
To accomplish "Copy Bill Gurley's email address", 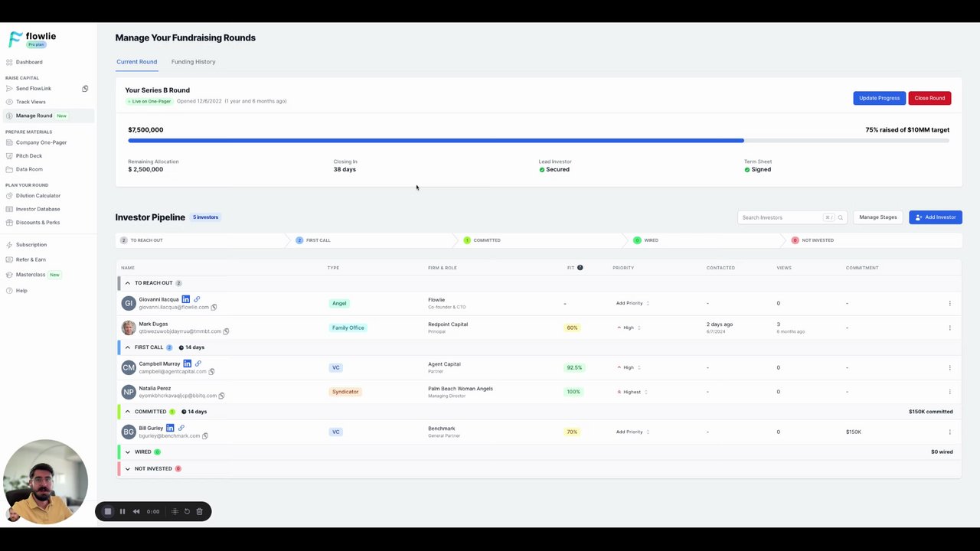I will tap(205, 435).
